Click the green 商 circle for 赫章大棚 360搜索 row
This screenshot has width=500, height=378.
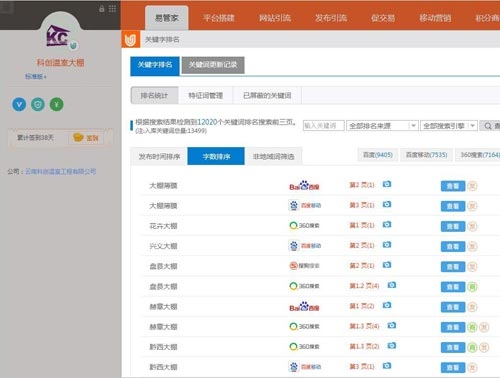coord(472,327)
